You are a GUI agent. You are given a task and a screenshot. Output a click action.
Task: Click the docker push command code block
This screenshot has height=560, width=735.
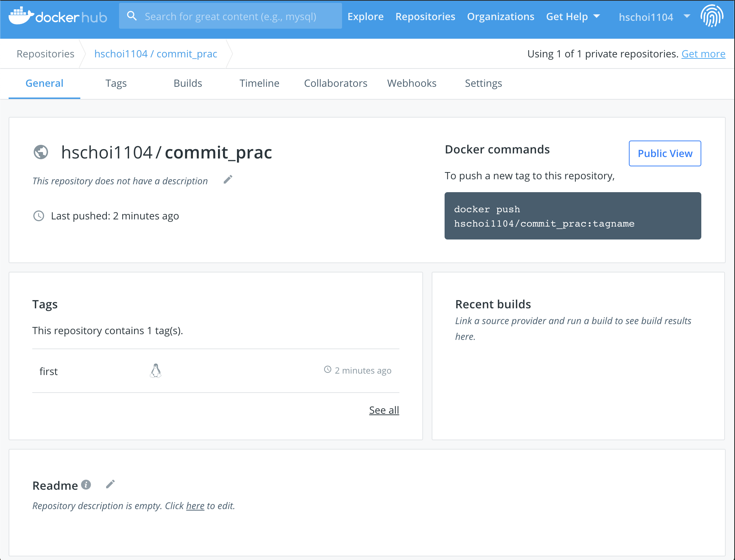tap(573, 216)
